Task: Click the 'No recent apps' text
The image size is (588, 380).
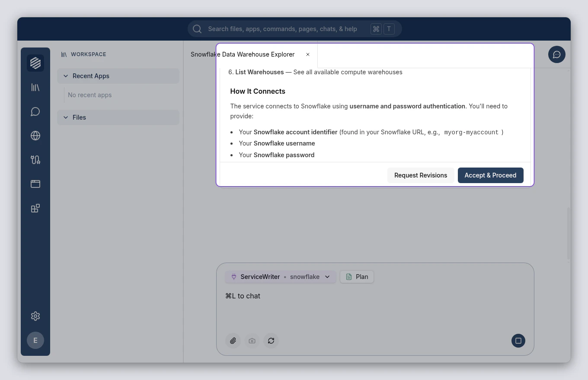Action: [90, 95]
